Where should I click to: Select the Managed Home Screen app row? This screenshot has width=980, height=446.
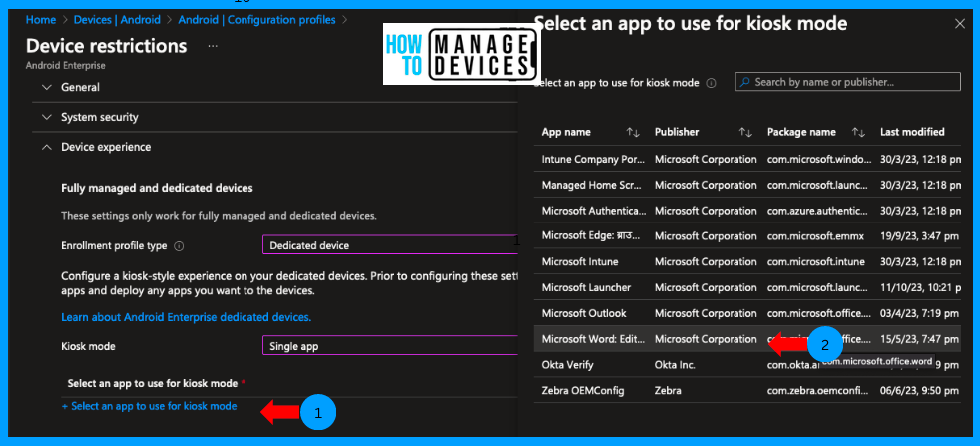tap(747, 185)
